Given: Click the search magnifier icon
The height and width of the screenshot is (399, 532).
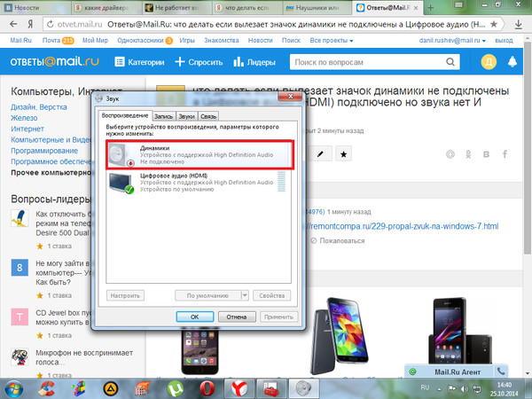Looking at the screenshot, I should click(x=450, y=62).
